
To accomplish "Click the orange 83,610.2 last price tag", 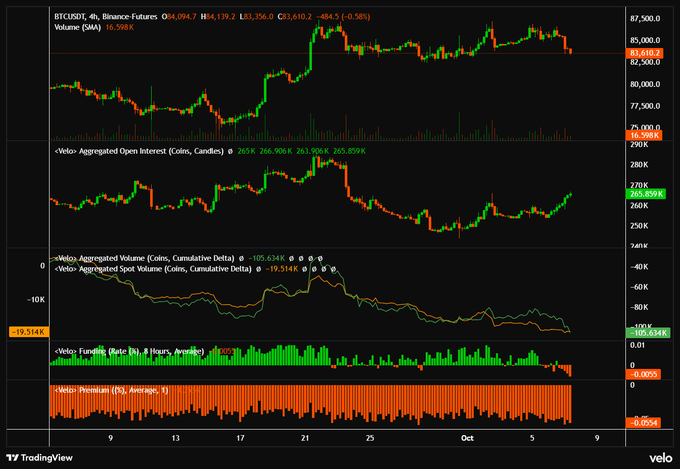I will (x=644, y=53).
